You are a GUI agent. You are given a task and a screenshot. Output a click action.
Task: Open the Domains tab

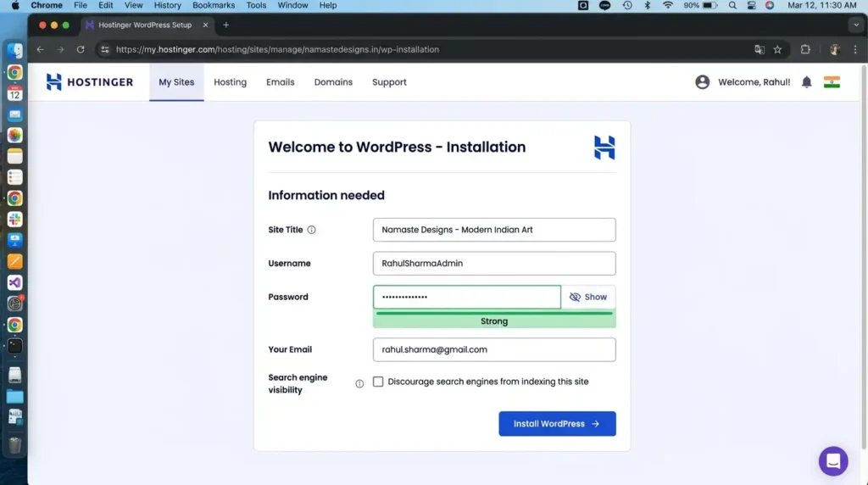pos(333,82)
